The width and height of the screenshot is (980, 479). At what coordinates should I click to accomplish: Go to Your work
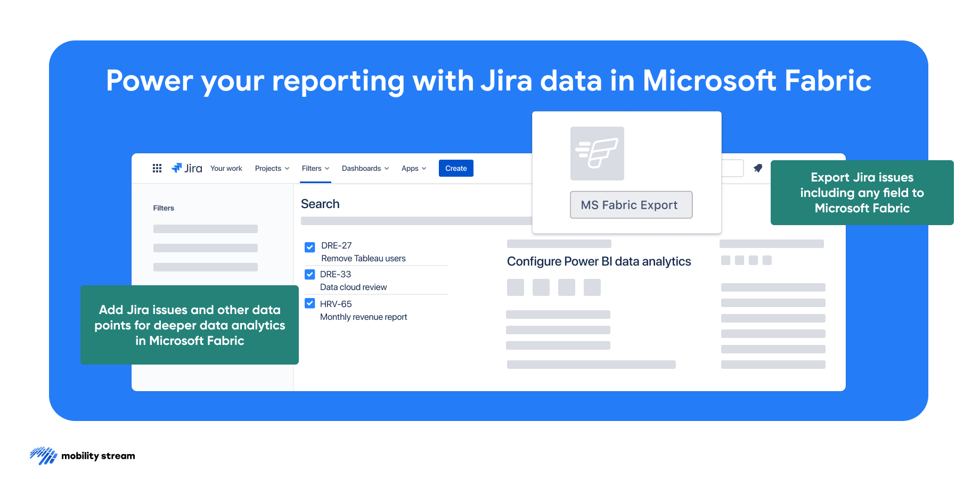(x=226, y=168)
